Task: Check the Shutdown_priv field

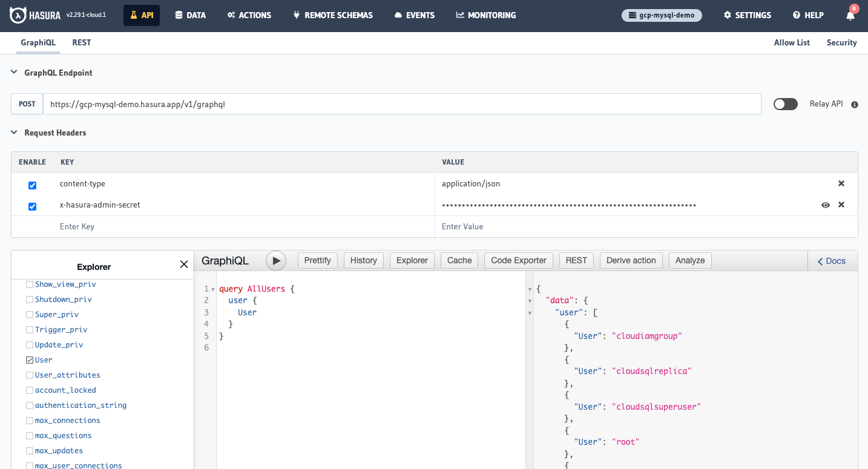Action: (x=30, y=299)
